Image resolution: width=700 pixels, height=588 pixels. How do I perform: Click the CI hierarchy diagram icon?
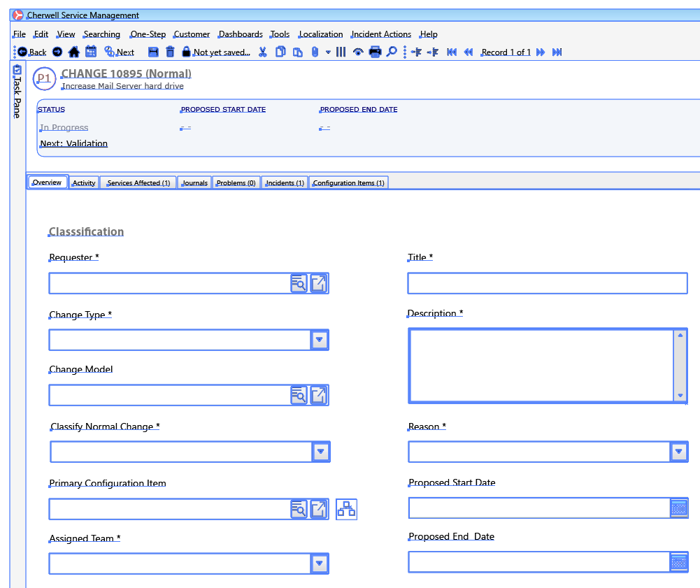(x=346, y=509)
